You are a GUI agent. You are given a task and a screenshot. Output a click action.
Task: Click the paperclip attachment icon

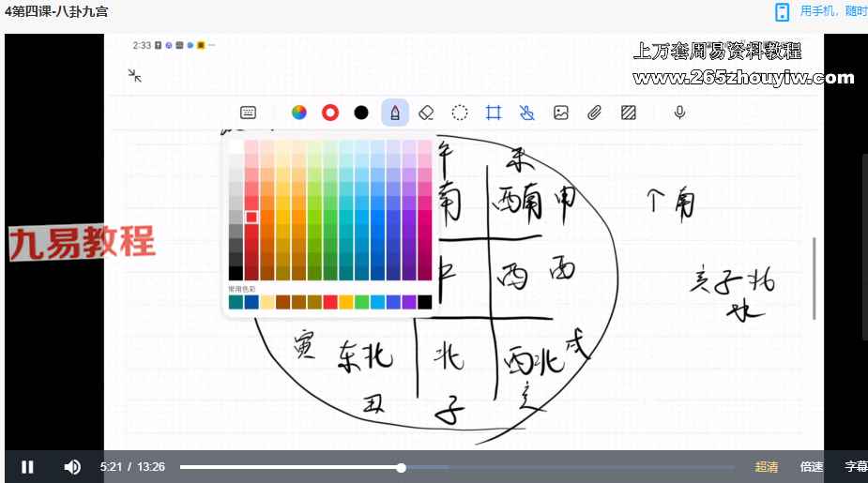(x=594, y=113)
